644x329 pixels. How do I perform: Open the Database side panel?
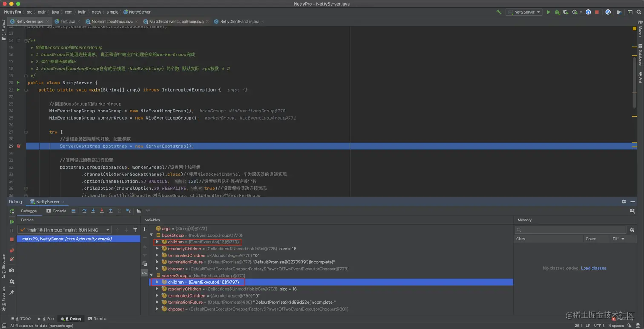640,54
